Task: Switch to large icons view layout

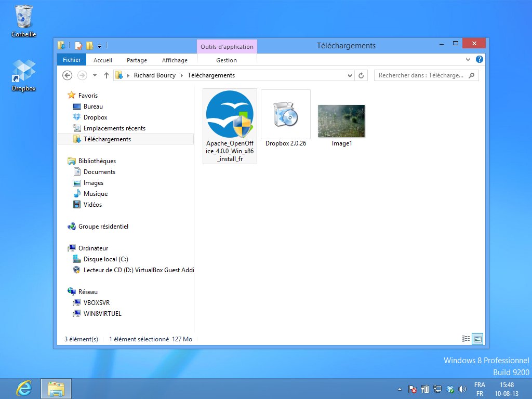Action: pos(478,339)
